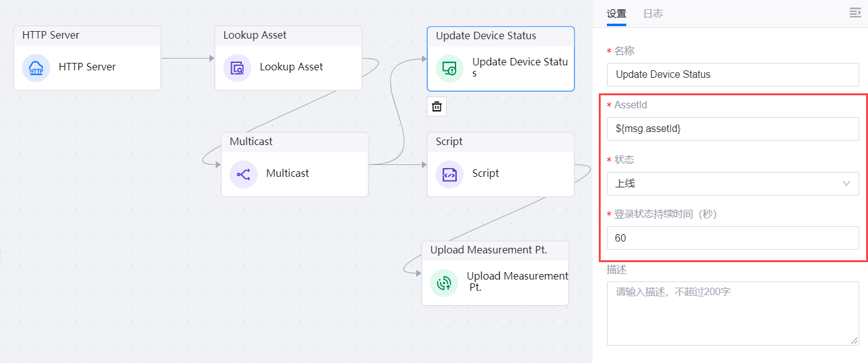Collapse the settings panel using top-right icon
868x363 pixels.
[855, 13]
